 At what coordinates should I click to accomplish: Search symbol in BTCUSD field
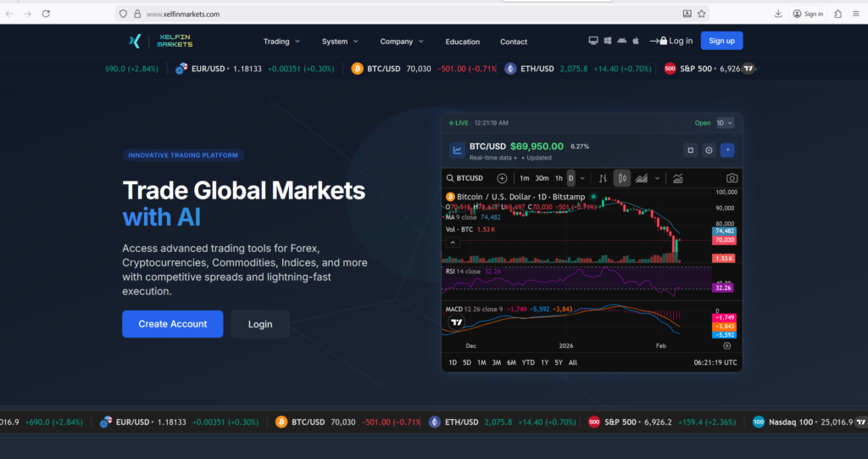469,178
